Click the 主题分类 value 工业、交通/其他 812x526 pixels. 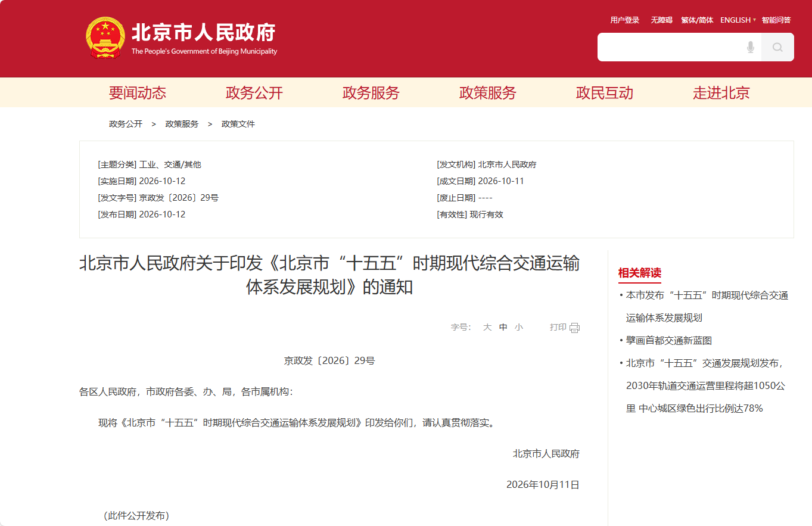click(x=170, y=164)
